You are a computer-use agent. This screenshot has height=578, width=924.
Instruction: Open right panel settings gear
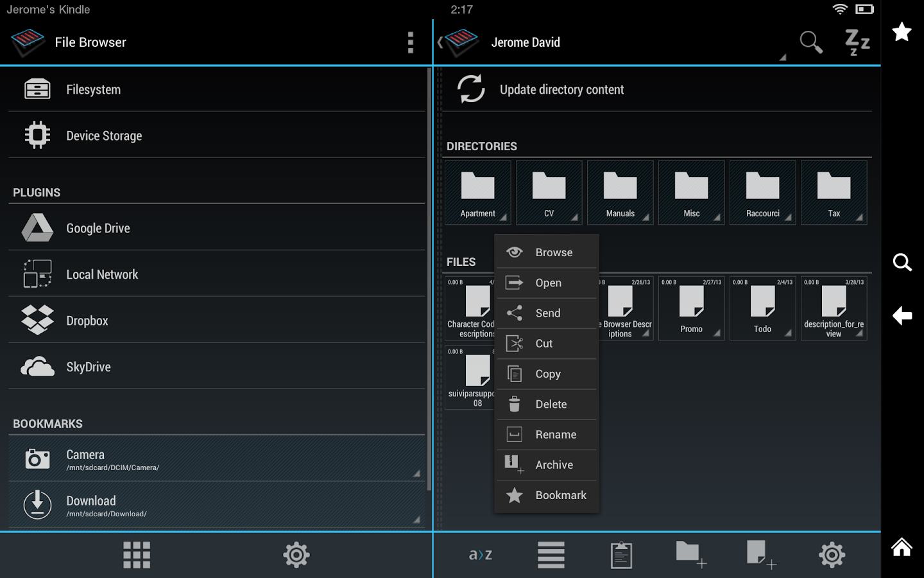(832, 555)
